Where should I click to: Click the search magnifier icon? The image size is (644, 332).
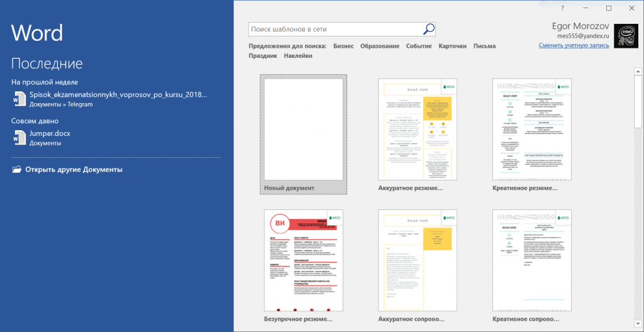(x=428, y=29)
